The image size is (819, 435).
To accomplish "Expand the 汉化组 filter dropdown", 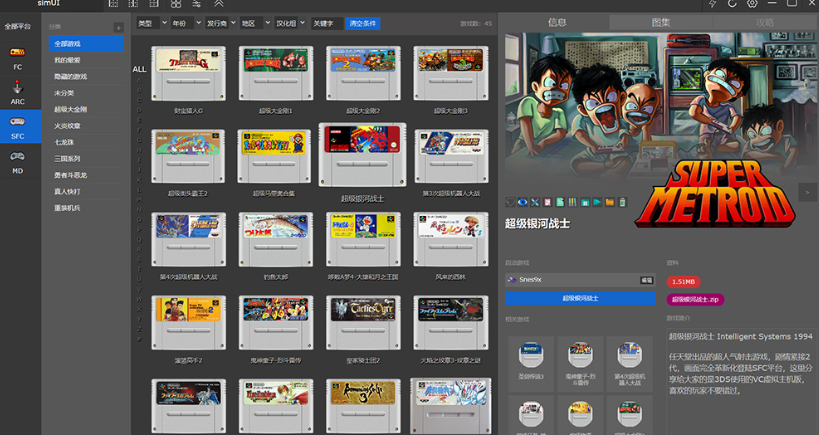I will [289, 22].
